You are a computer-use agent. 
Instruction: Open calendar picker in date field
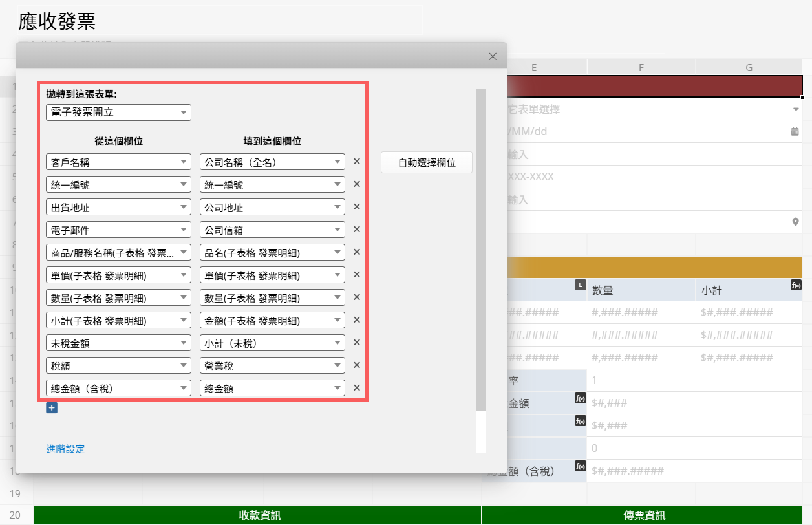[x=795, y=131]
